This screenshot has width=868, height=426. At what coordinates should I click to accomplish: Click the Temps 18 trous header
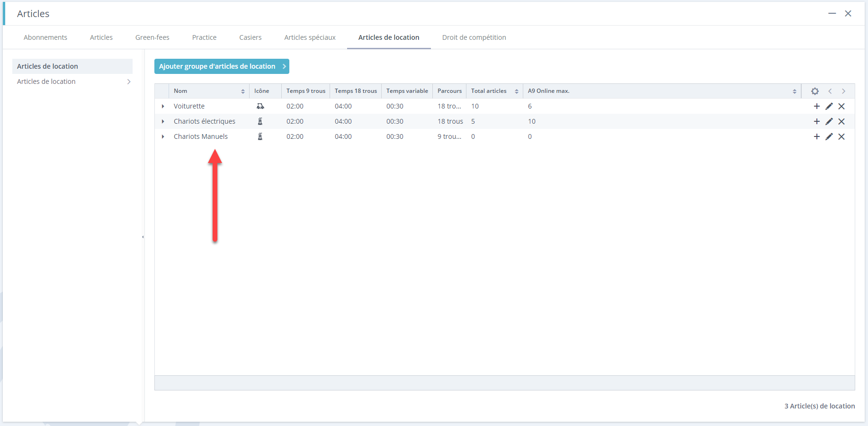pyautogui.click(x=356, y=91)
